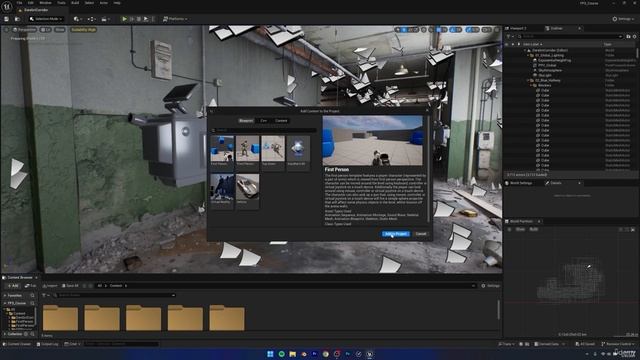Click the Content Browser search field

point(116,295)
